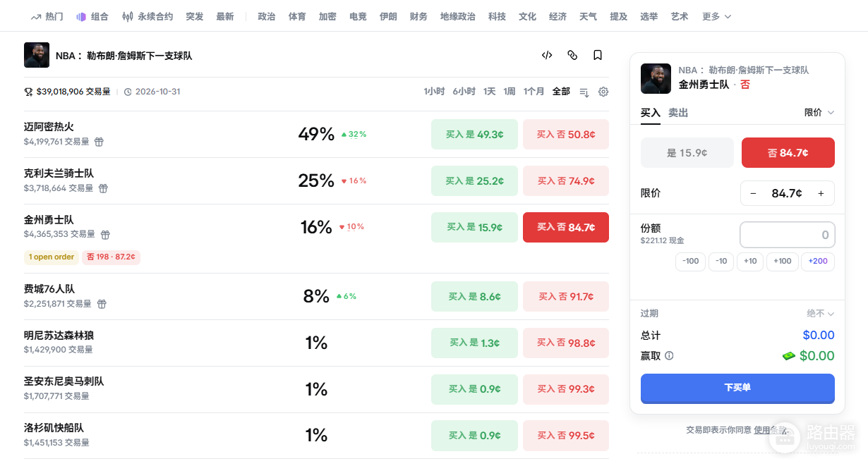
Task: Click info icon beside 赢取
Action: 669,356
